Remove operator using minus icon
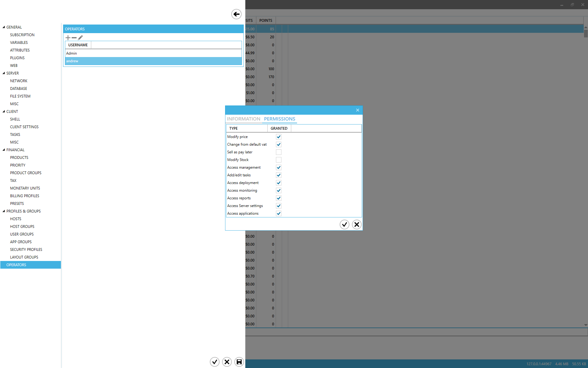The height and width of the screenshot is (368, 588). click(74, 38)
